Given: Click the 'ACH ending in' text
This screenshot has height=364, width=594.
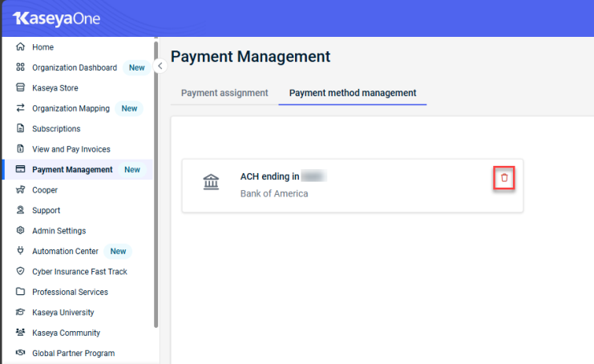Looking at the screenshot, I should (269, 176).
